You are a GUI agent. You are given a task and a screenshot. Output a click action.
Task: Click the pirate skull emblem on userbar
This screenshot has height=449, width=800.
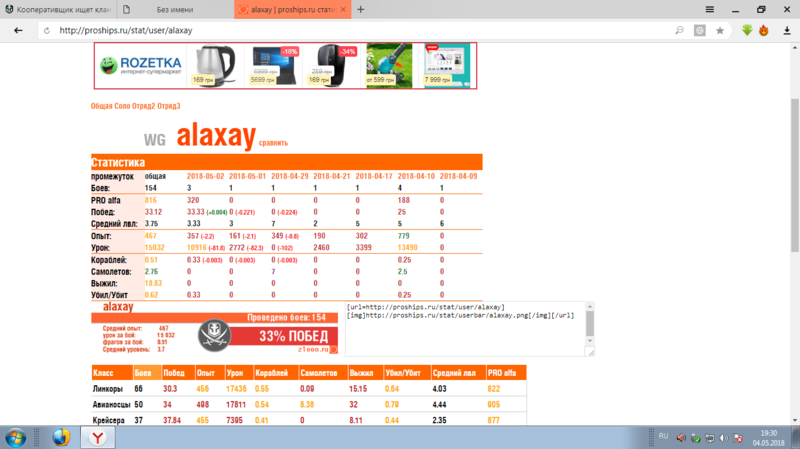[214, 335]
